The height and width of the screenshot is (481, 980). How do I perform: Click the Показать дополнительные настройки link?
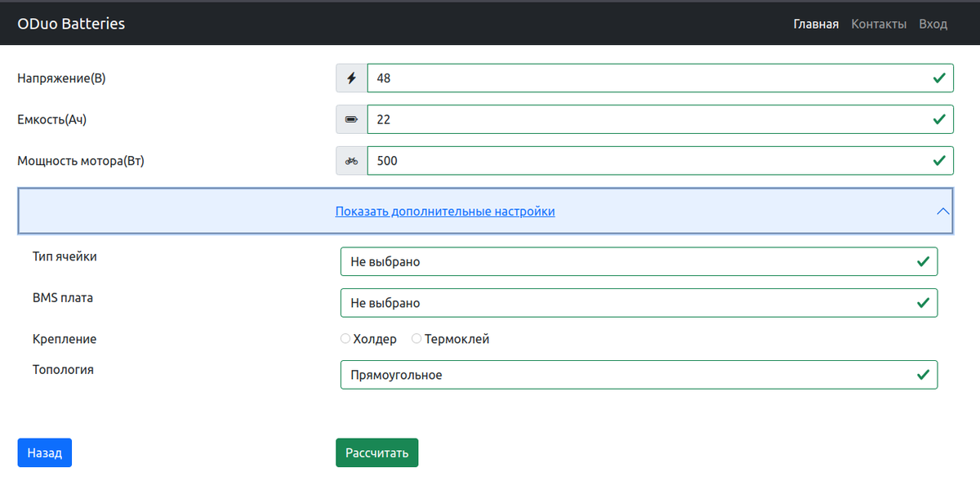pos(445,211)
